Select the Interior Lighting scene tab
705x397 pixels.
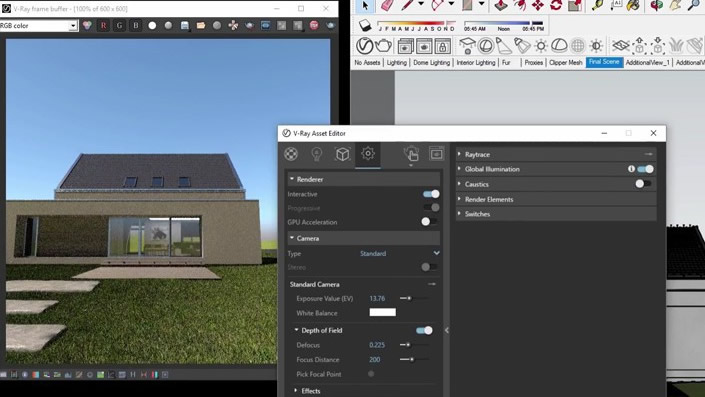[x=476, y=62]
